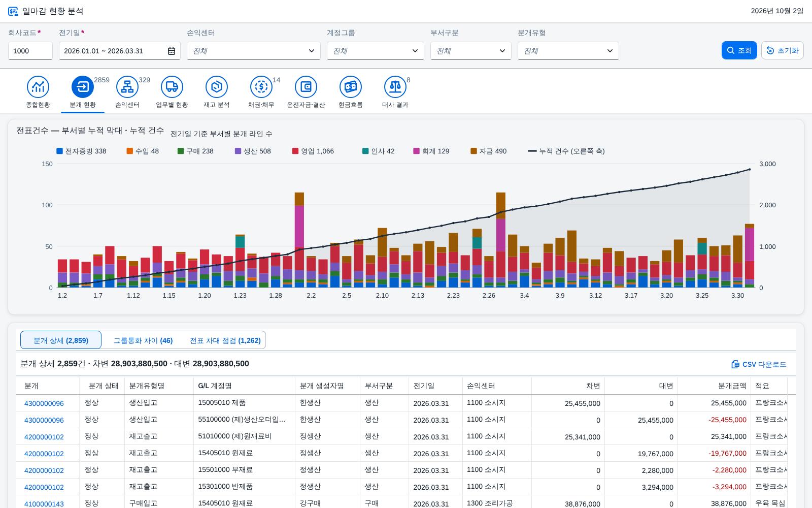Open journal 4300000096 with 15005010 제품
This screenshot has height=508, width=812.
[44, 403]
